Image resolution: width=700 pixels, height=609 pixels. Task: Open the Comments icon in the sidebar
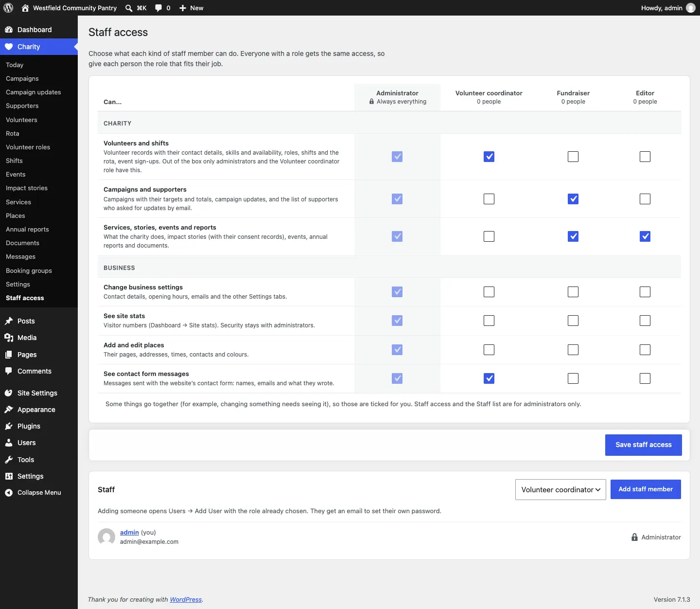[x=9, y=371]
